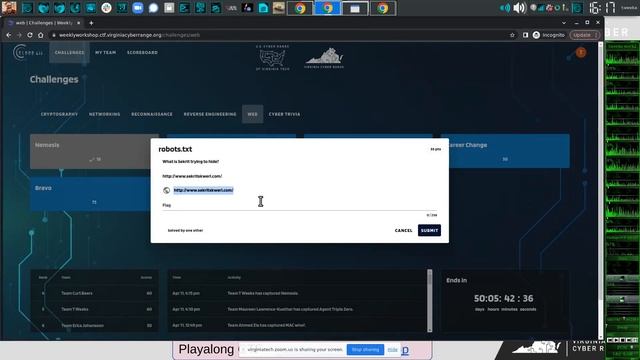The width and height of the screenshot is (640, 360).
Task: Click the globe icon beside the sekritskwerl link
Action: 167,190
